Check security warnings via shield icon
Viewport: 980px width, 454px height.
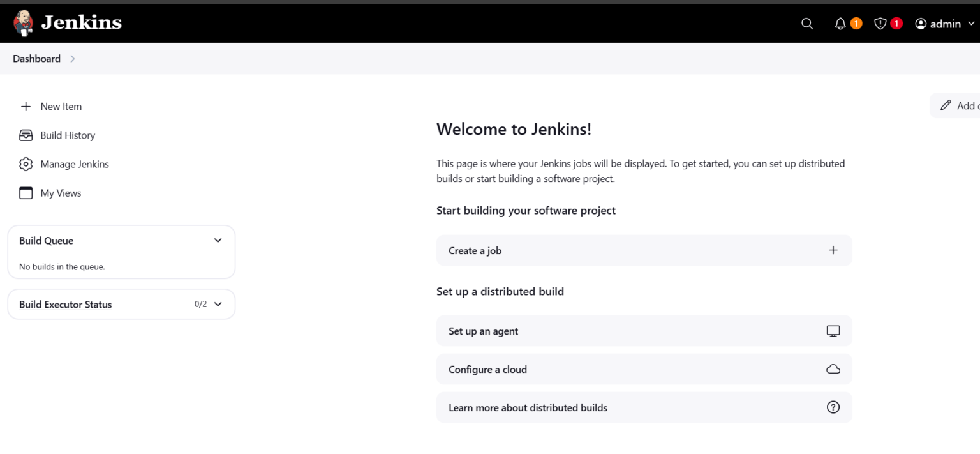pos(880,23)
